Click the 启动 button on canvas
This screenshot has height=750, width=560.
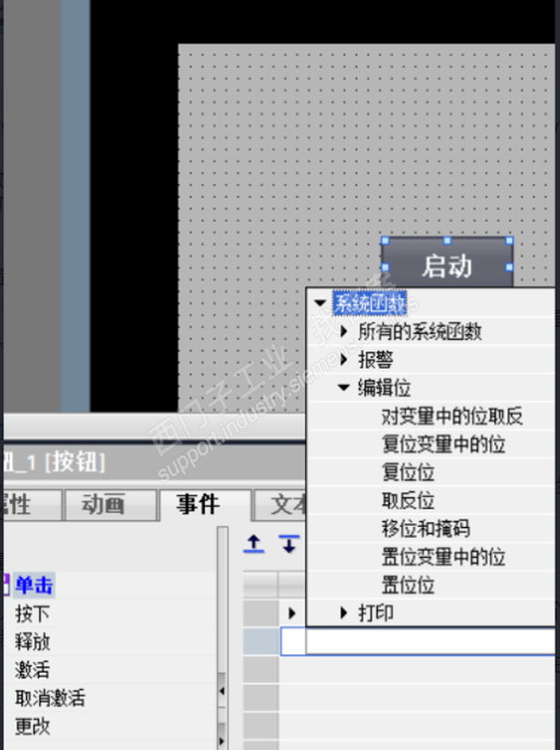(447, 264)
